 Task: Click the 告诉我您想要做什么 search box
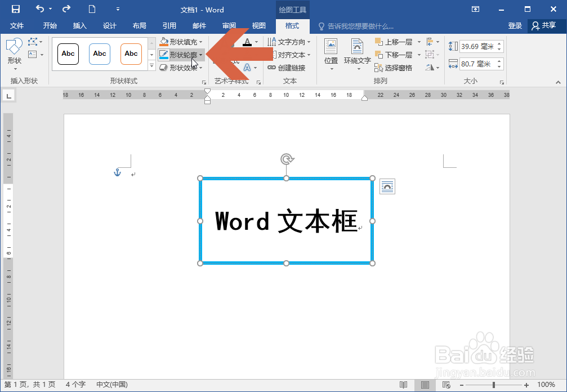coord(356,26)
